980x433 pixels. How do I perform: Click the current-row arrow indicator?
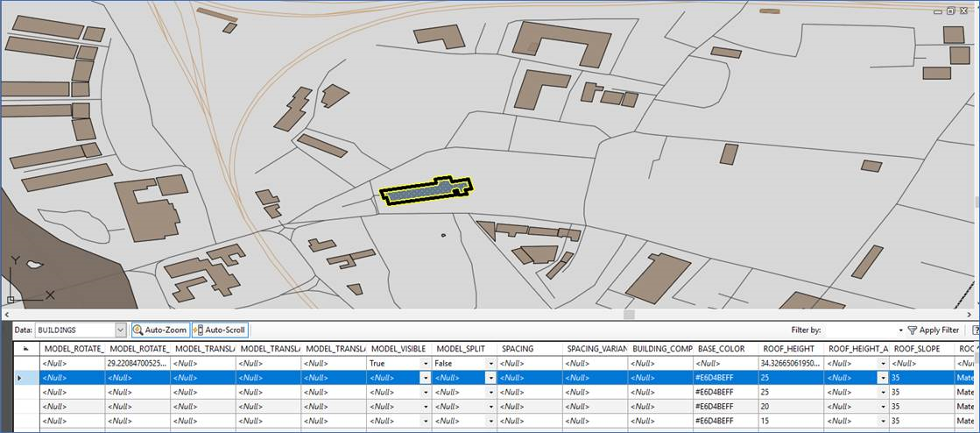20,378
